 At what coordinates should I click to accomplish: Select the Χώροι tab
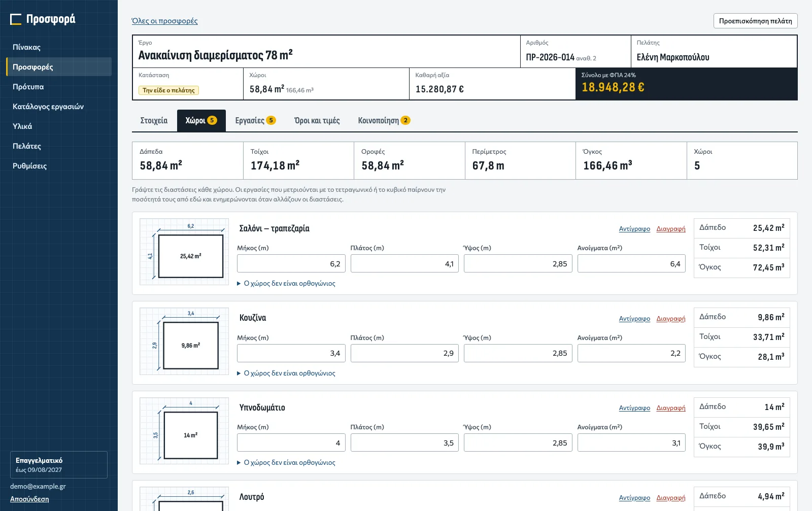coord(201,121)
